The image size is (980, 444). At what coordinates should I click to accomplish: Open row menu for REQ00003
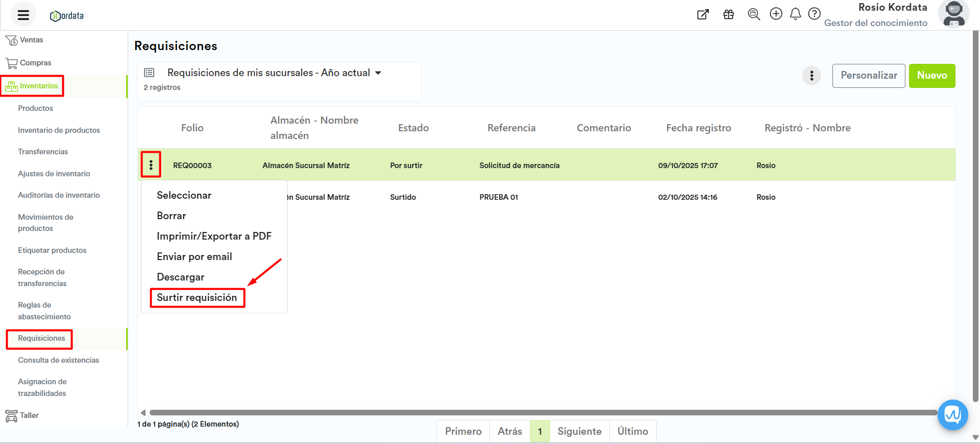151,165
